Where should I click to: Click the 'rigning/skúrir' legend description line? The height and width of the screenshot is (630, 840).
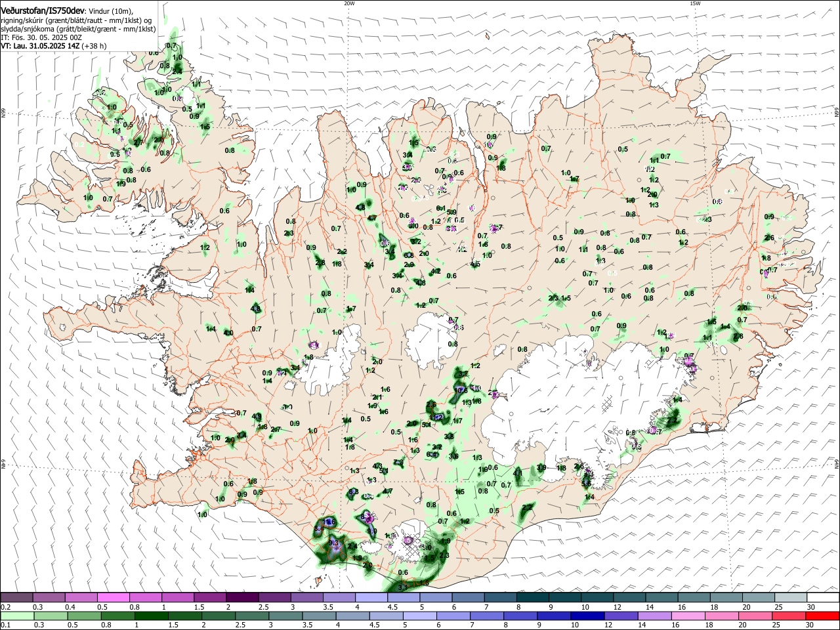pos(76,20)
